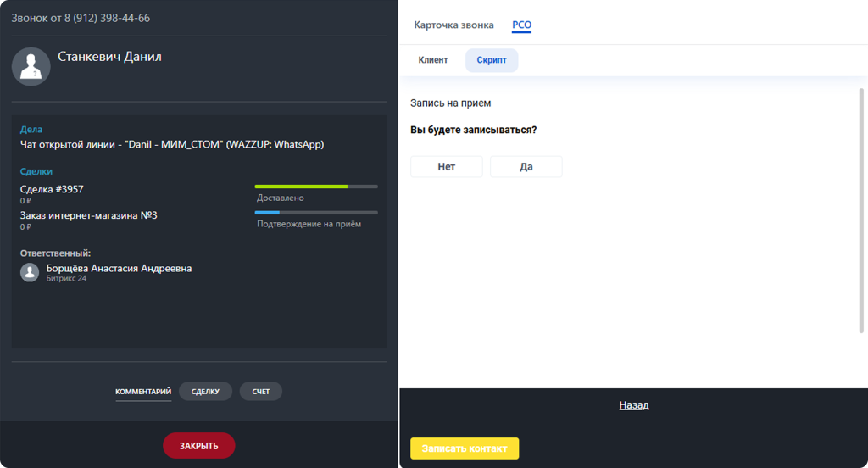Screen dimensions: 868x468
Task: Click the Битрикс 24 label under responsible
Action: pos(66,279)
